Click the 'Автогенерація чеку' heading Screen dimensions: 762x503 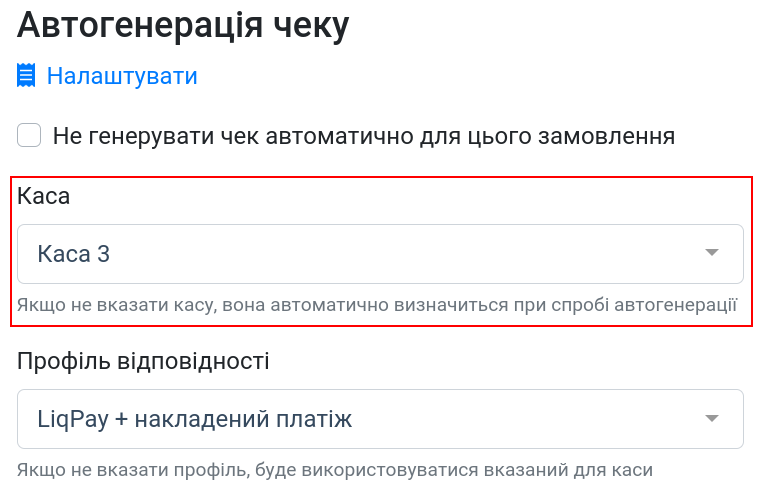[x=183, y=25]
